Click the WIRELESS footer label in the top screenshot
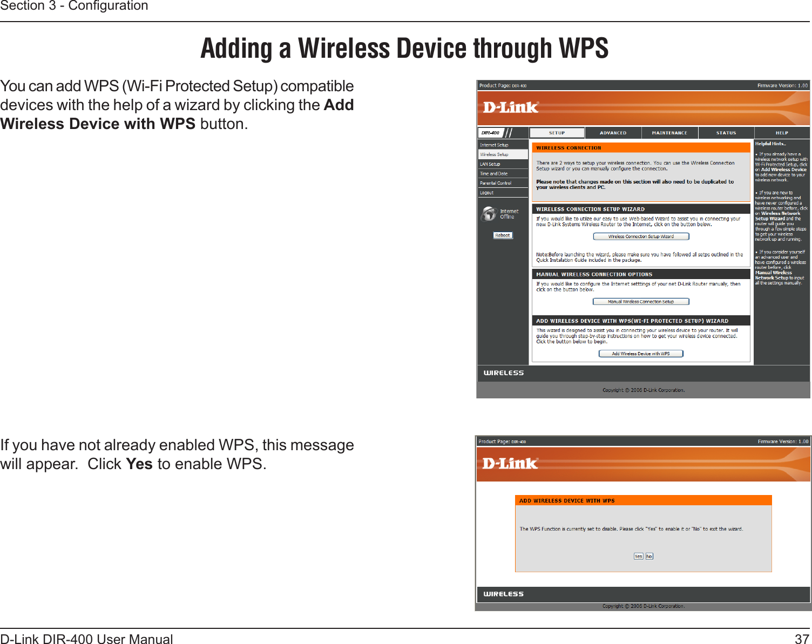Screen dimensions: 812x644 click(504, 373)
